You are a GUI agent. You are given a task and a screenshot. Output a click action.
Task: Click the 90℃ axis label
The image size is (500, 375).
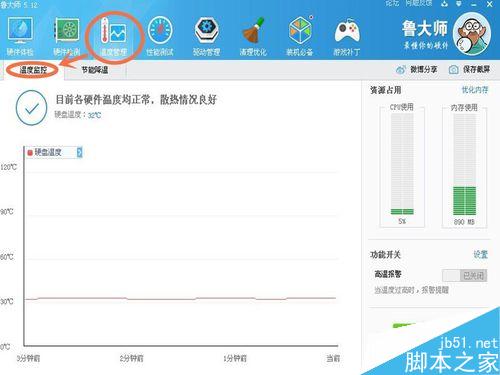pos(7,212)
